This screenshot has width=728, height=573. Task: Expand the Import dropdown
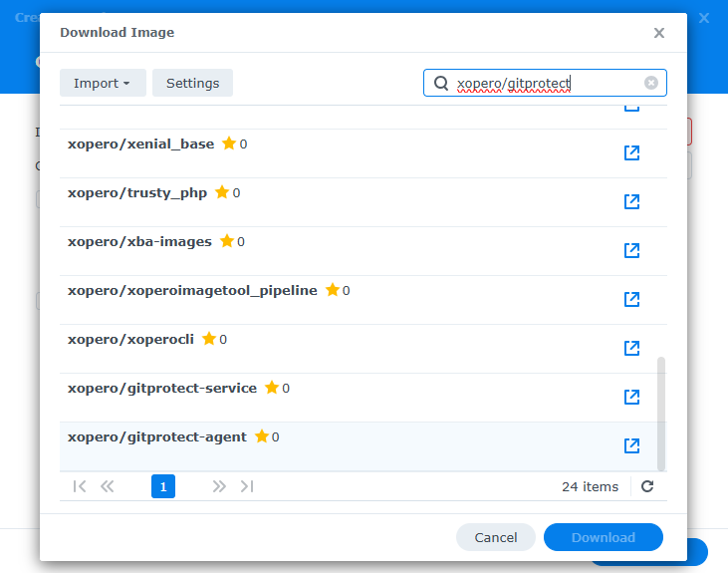point(103,83)
